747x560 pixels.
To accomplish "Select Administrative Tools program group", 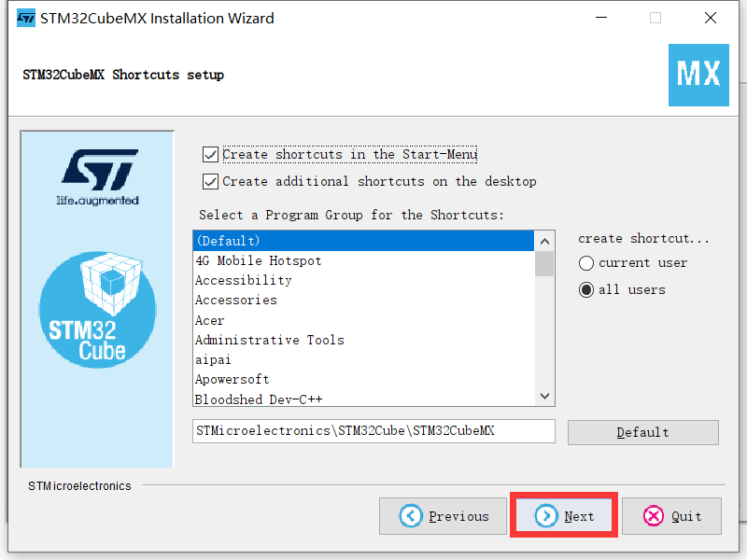I will pyautogui.click(x=363, y=340).
